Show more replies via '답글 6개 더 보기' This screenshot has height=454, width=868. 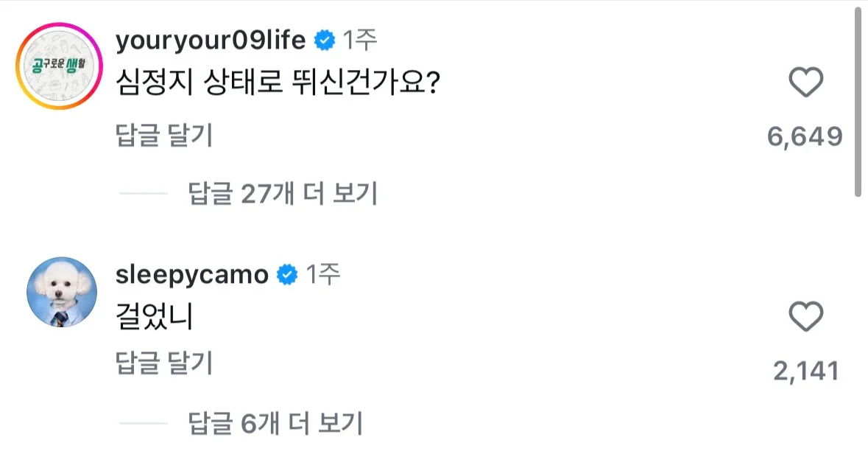pos(275,423)
